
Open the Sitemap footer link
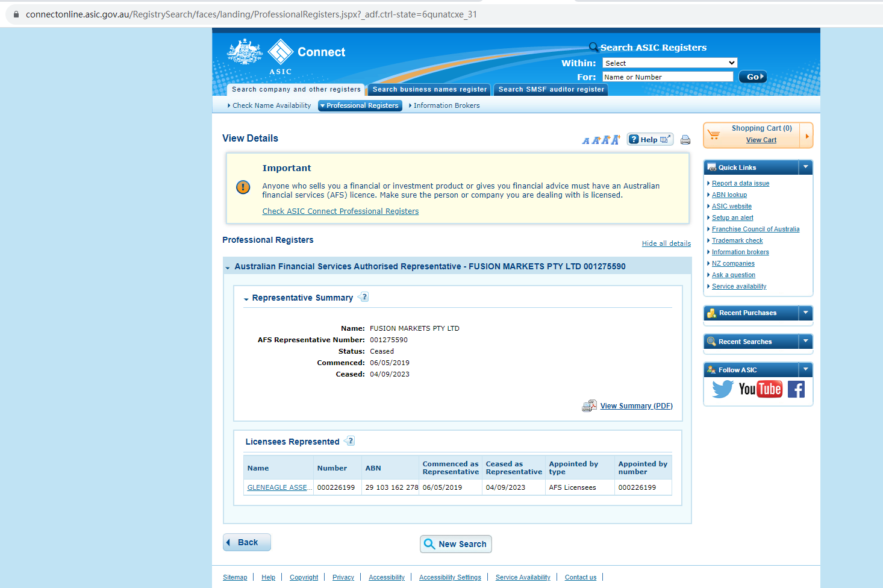point(235,577)
